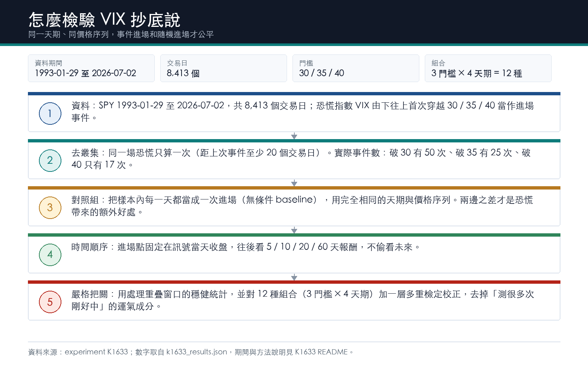Click the value 30 / 35 / 40
The height and width of the screenshot is (368, 588).
[322, 73]
